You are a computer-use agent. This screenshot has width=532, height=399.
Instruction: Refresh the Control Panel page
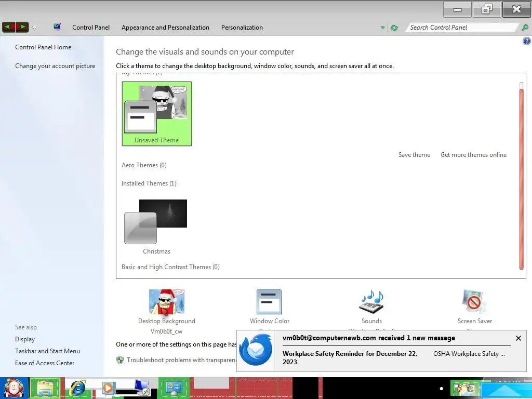point(394,28)
